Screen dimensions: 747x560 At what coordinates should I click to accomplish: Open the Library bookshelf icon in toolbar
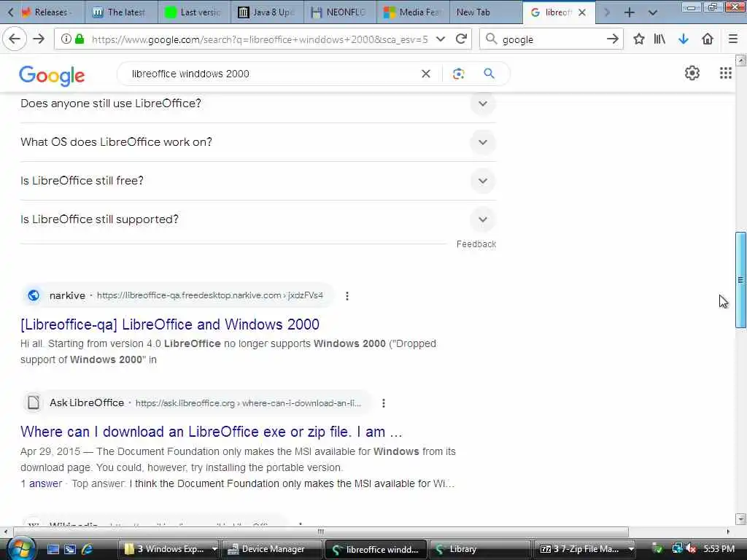pyautogui.click(x=659, y=39)
